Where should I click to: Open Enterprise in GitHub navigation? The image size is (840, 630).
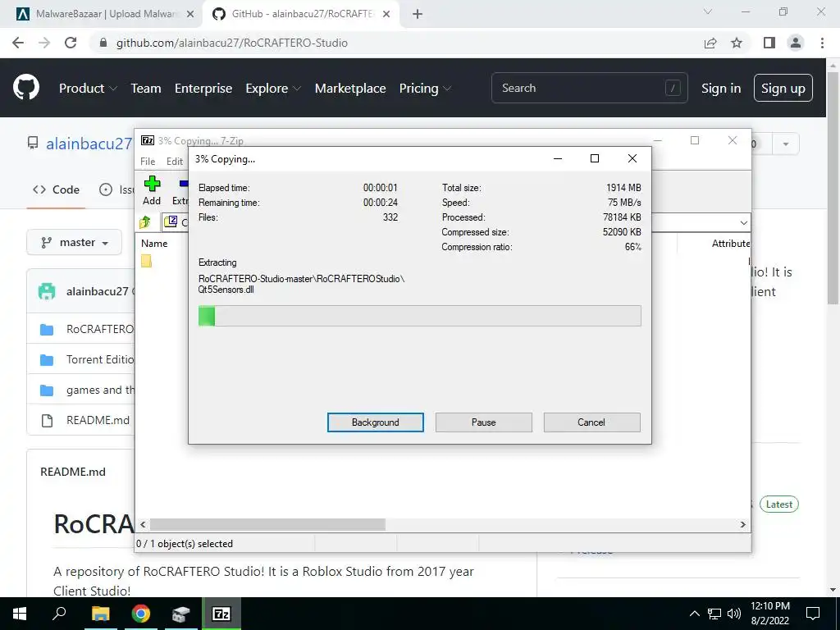(x=203, y=89)
